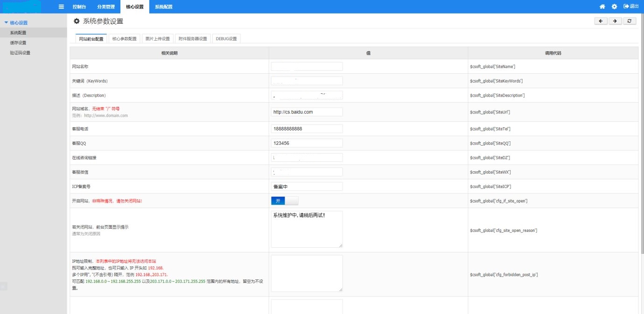Click the forward arrow button
644x314 pixels.
point(615,21)
